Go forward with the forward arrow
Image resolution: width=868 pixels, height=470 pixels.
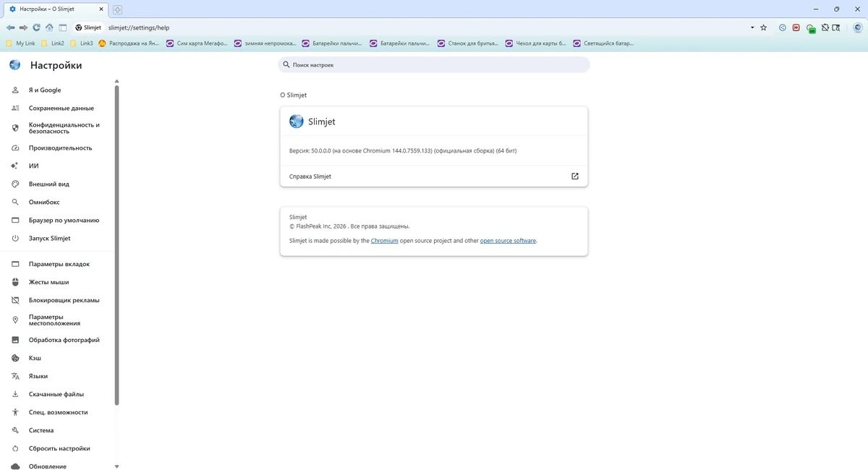(23, 27)
